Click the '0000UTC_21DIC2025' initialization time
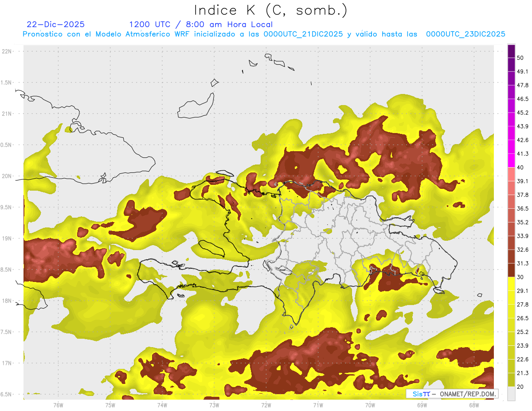This screenshot has height=411, width=532. tap(303, 34)
